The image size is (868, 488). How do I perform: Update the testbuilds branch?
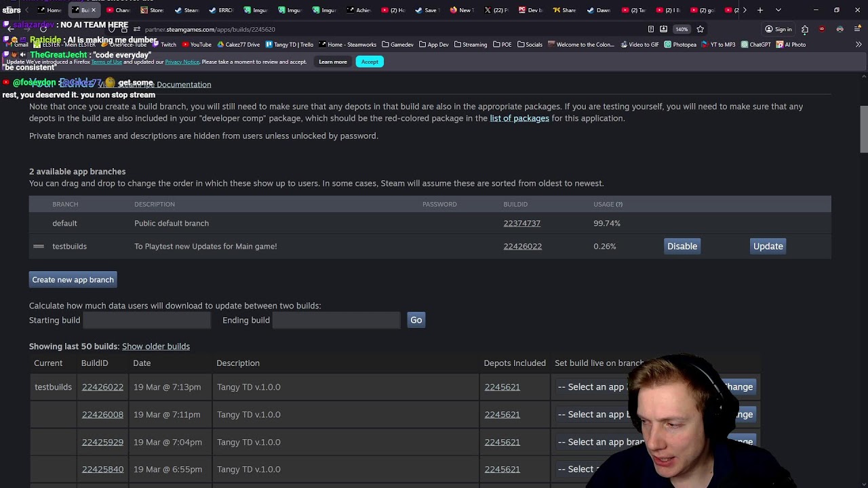768,246
